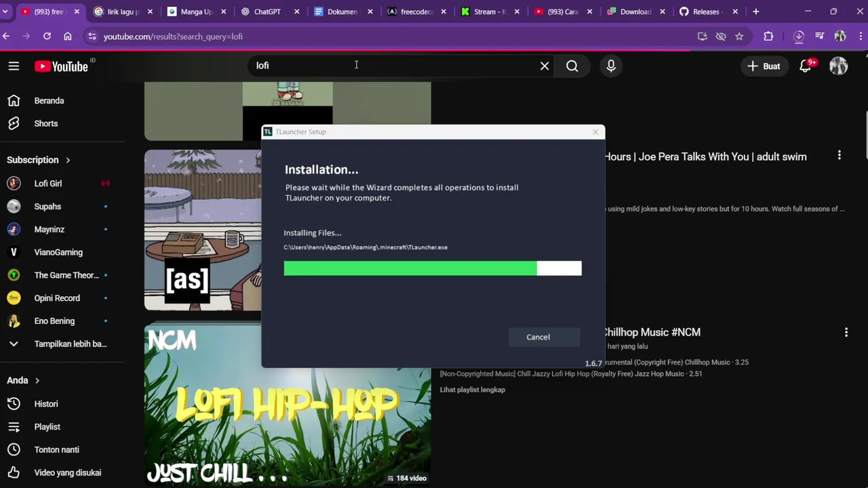
Task: Start voice search with the microphone icon
Action: (611, 66)
